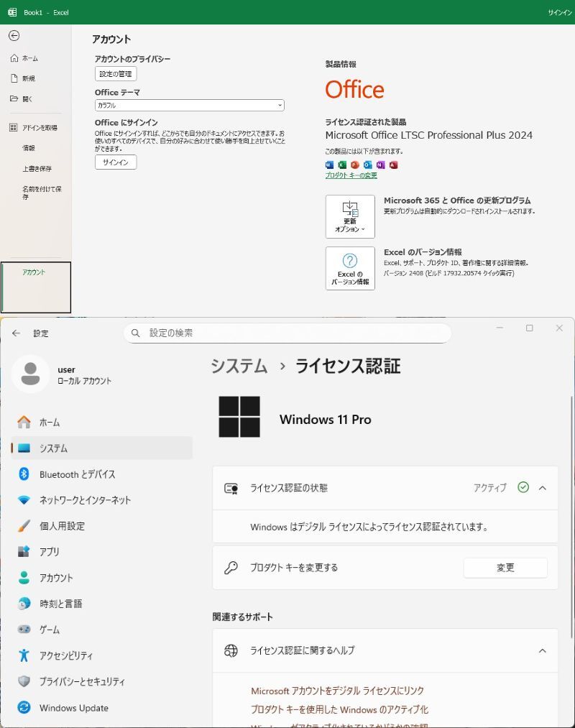Select 新規 in Excel backstage menu
575x728 pixels.
[28, 78]
